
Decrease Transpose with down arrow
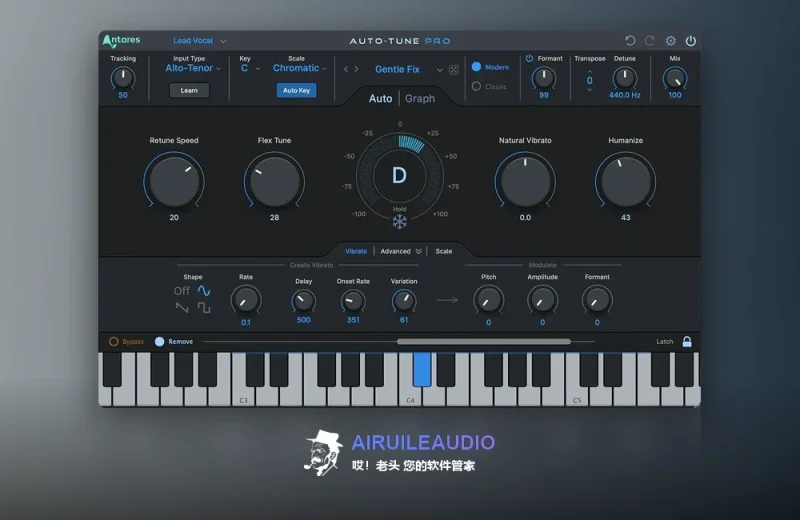(590, 90)
